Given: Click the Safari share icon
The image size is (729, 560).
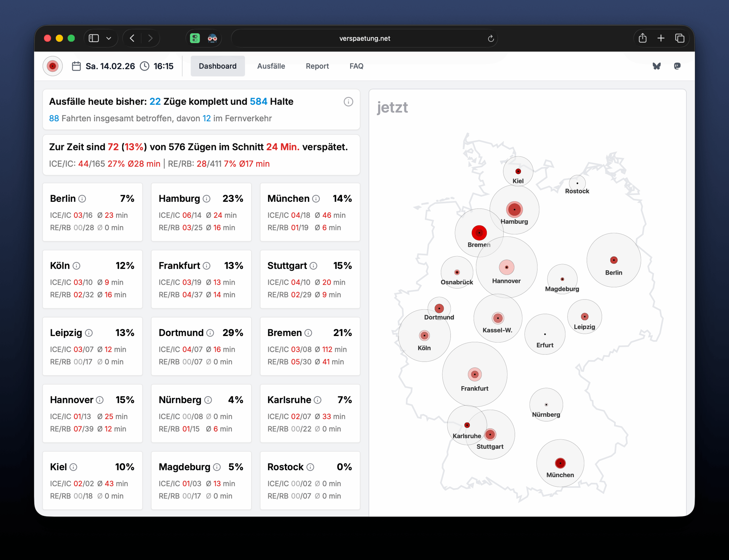Looking at the screenshot, I should pyautogui.click(x=642, y=38).
